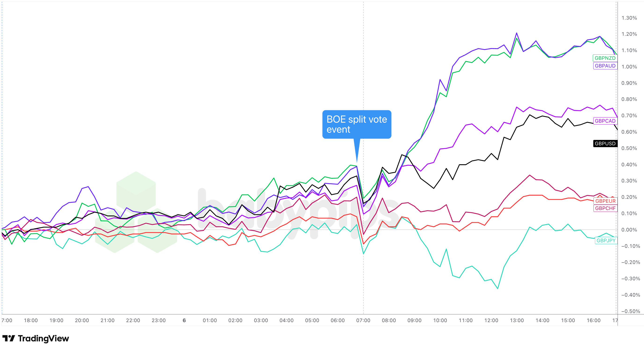
Task: Click the 13:00 time axis label
Action: (517, 320)
